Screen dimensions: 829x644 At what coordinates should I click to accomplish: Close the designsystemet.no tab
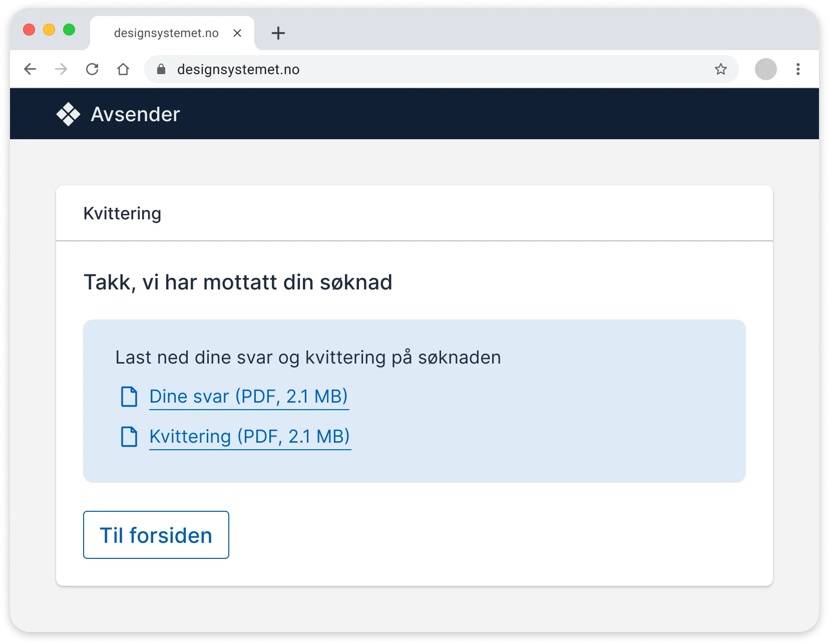[x=237, y=33]
